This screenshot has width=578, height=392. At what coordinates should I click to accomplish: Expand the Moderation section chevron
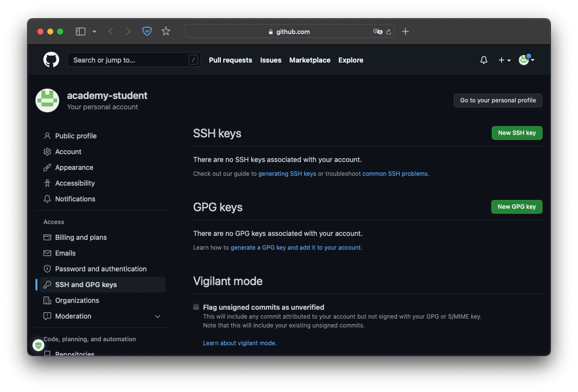click(157, 317)
